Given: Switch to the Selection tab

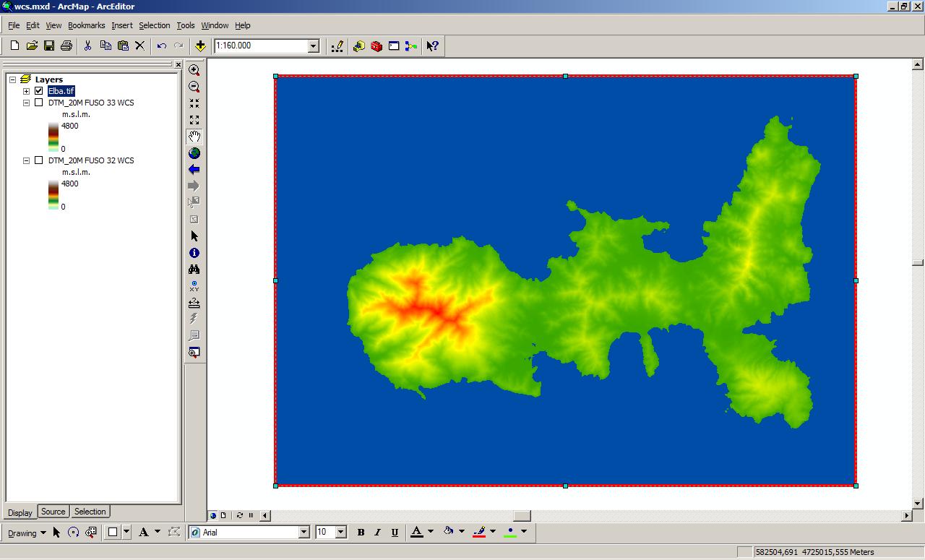Looking at the screenshot, I should coord(90,512).
